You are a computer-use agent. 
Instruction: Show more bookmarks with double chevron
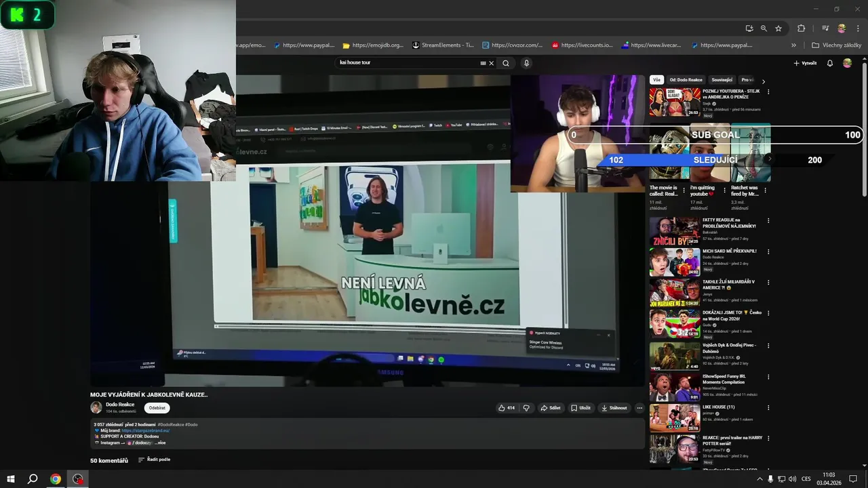pyautogui.click(x=793, y=45)
